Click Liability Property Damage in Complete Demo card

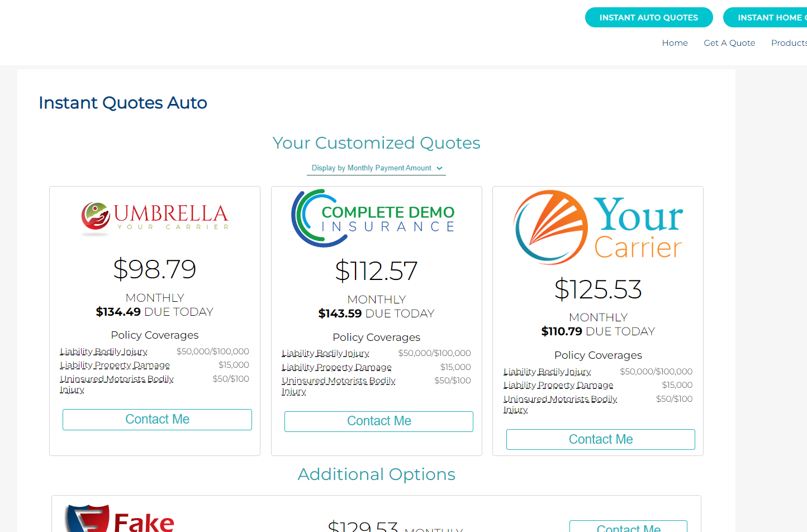click(x=336, y=367)
